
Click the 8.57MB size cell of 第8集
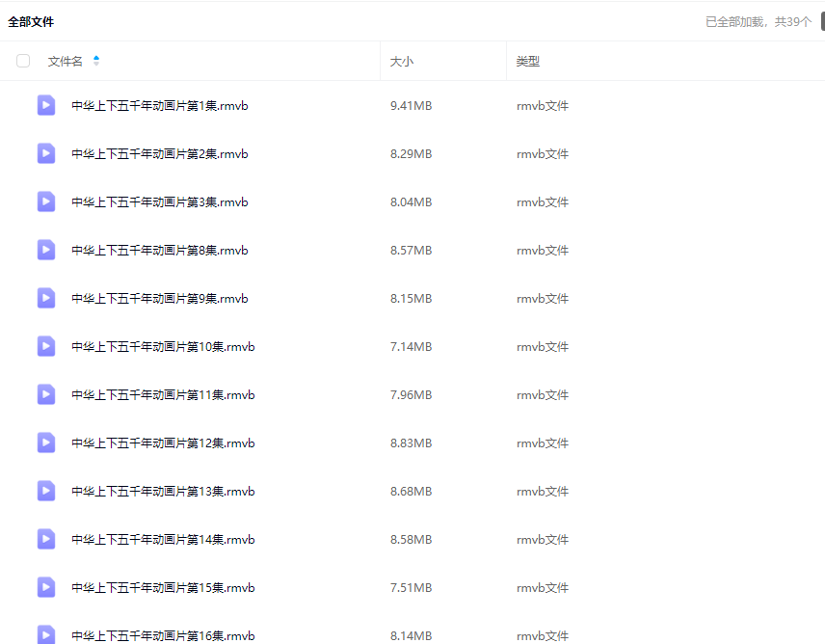[411, 250]
